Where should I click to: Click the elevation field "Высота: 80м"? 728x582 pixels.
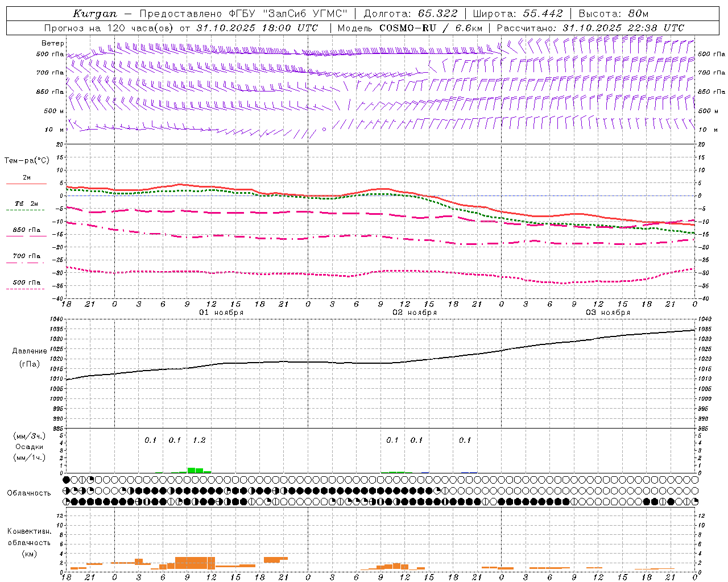(614, 14)
